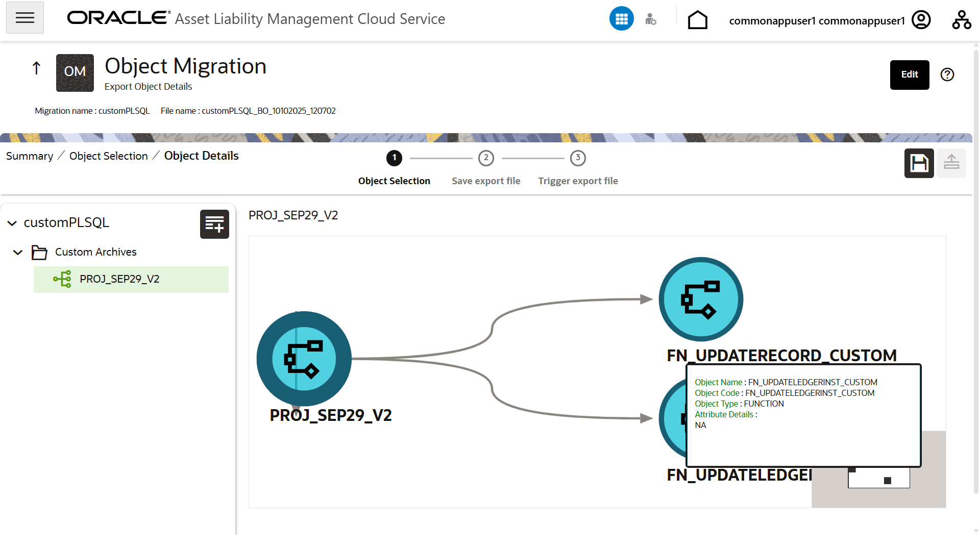
Task: Open the blue applications grid icon
Action: pos(621,19)
